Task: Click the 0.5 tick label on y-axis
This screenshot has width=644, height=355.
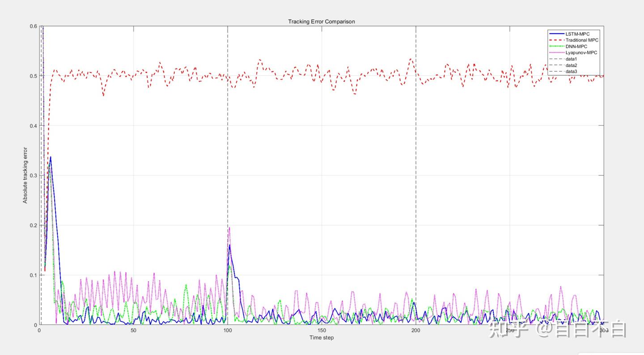Action: pos(32,76)
